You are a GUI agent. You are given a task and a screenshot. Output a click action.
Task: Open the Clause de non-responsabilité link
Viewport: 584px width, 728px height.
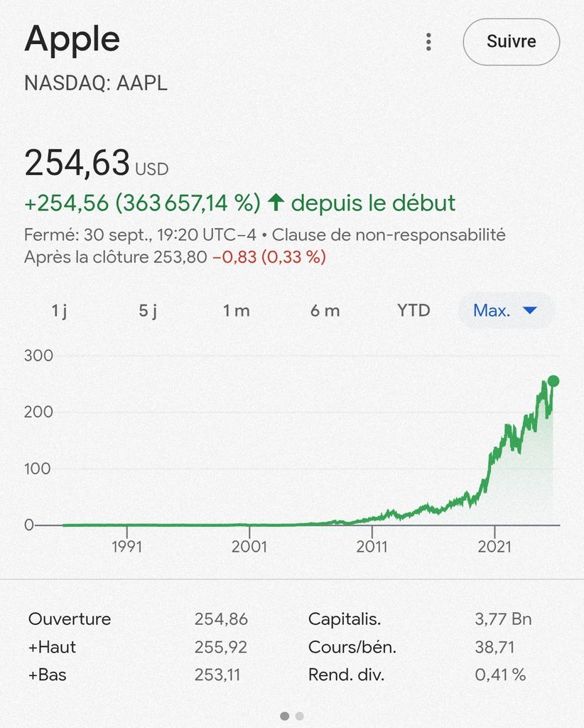(389, 235)
